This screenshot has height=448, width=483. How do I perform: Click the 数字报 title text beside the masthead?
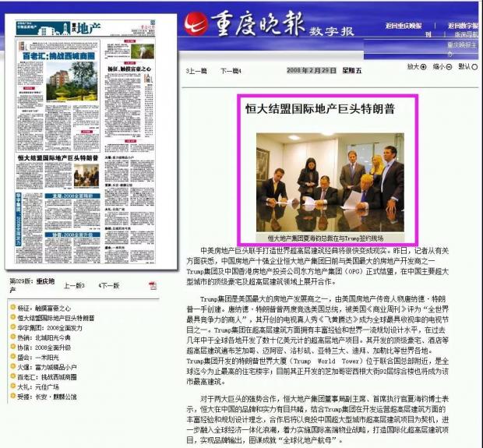coord(332,31)
